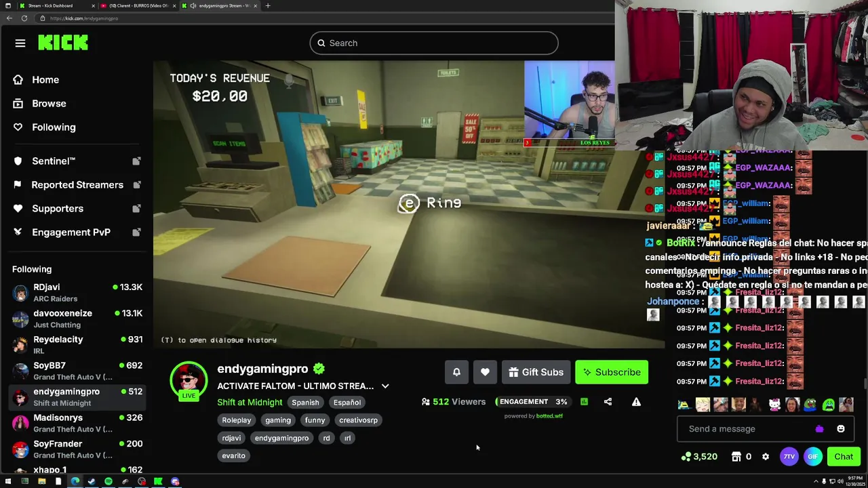
Task: Click the external-link icon beside Engagement PvP
Action: tap(136, 232)
